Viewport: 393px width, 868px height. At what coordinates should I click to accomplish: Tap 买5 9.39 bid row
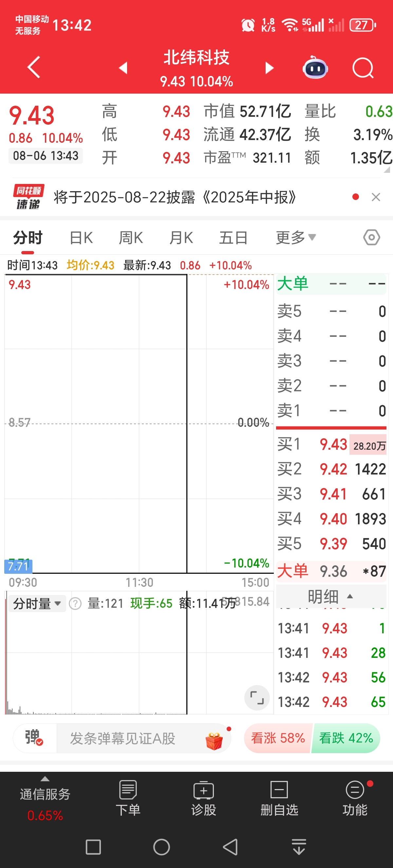point(331,544)
